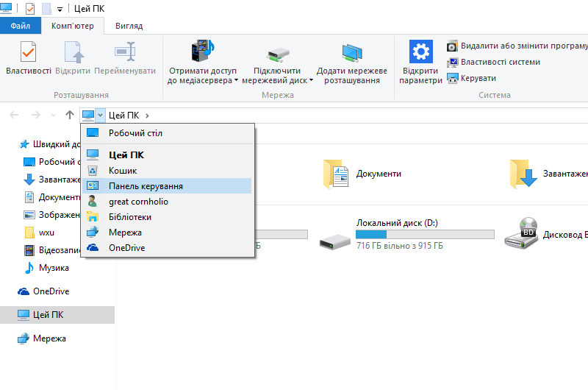The width and height of the screenshot is (588, 390).
Task: Select Цей ПК in dropdown menu
Action: click(167, 155)
